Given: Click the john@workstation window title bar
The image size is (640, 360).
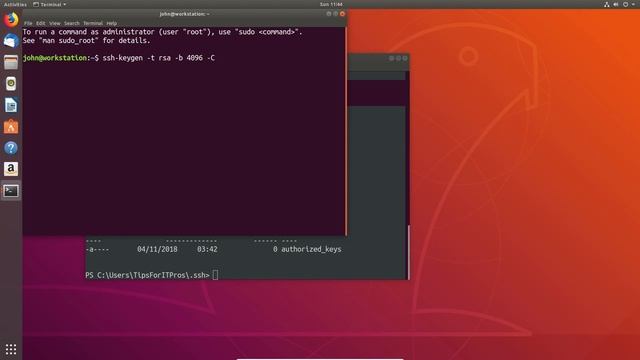Looking at the screenshot, I should 184,14.
